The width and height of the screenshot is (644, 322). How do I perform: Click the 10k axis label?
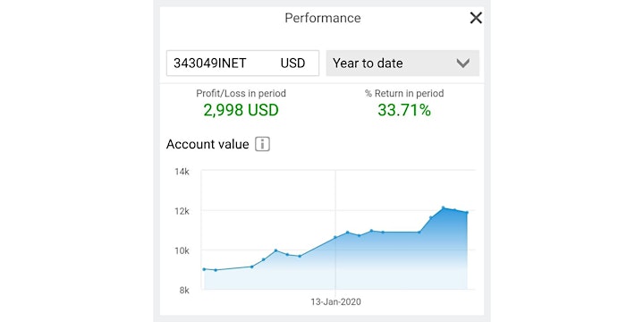[182, 250]
